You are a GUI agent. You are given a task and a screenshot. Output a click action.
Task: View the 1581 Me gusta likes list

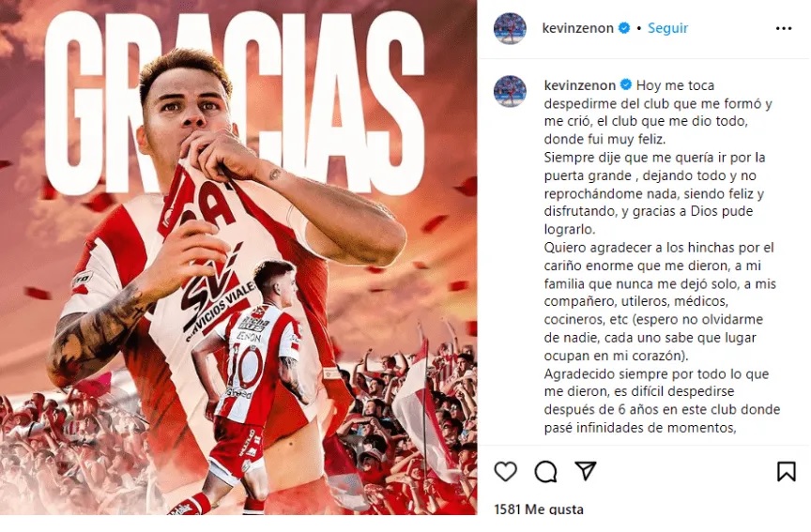click(539, 509)
